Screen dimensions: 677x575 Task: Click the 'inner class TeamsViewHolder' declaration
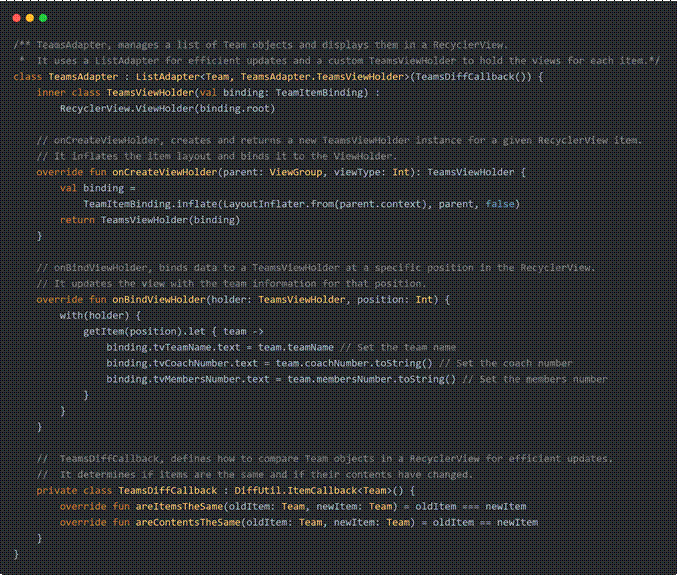click(117, 91)
